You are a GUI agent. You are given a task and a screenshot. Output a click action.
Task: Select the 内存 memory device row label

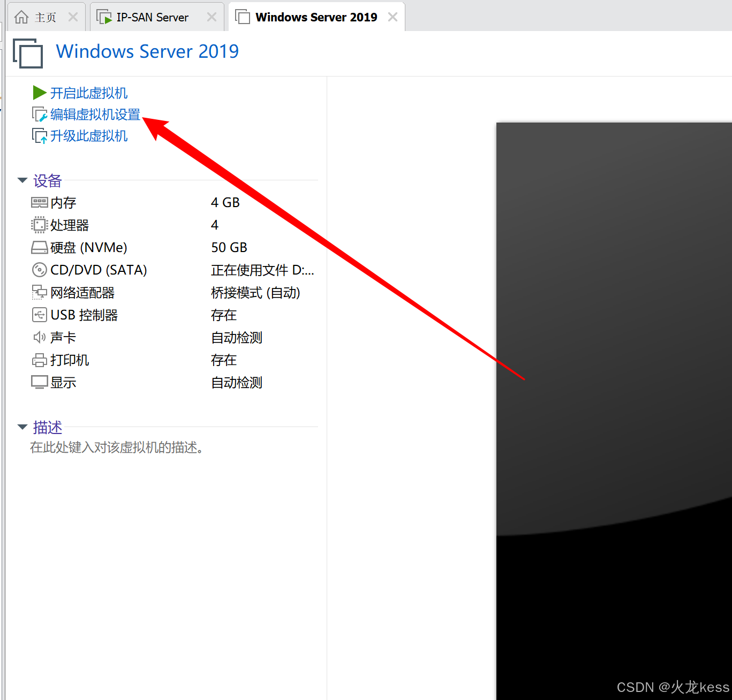pos(63,203)
